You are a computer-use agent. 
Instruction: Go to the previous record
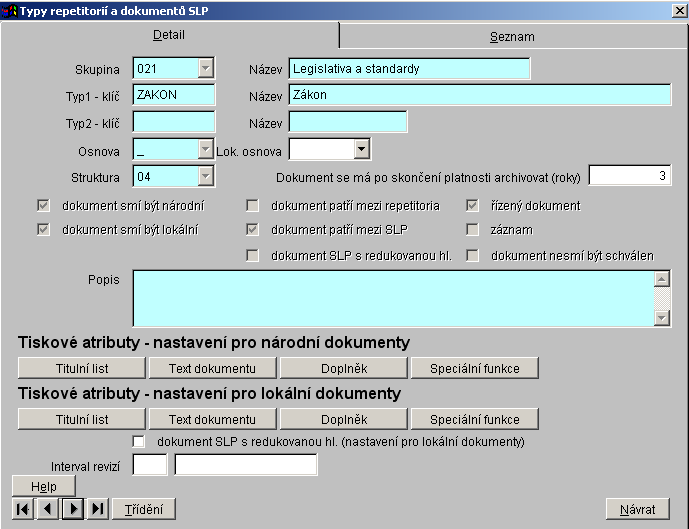tap(47, 509)
